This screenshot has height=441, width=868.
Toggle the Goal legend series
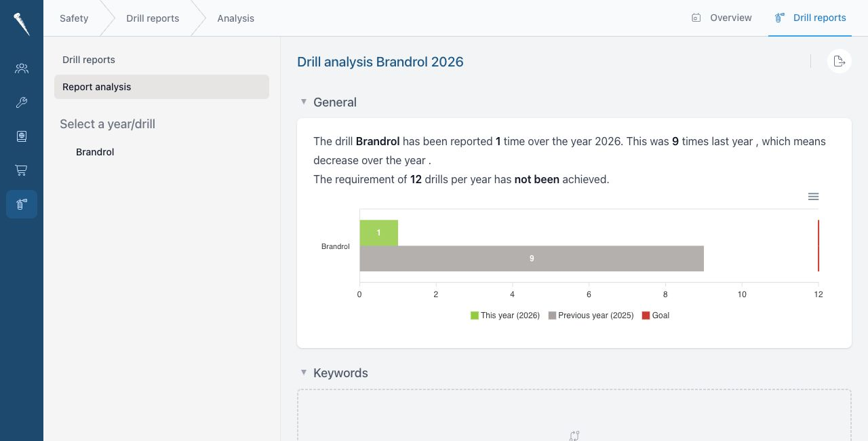(x=656, y=315)
